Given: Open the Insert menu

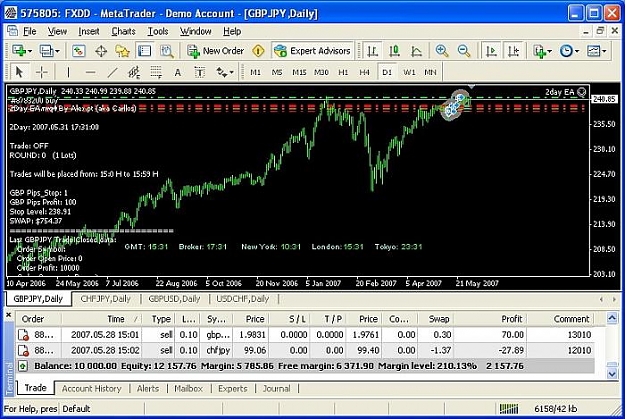Looking at the screenshot, I should pyautogui.click(x=88, y=31).
